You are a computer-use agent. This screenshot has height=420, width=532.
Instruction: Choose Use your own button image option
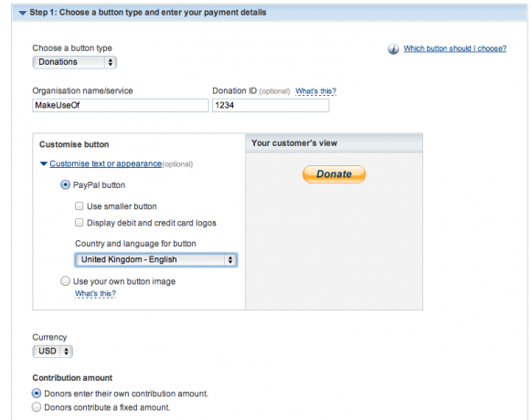pyautogui.click(x=65, y=281)
